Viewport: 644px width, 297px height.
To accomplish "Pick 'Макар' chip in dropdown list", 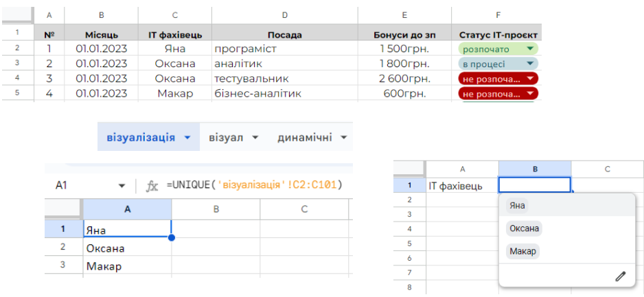I will pos(522,251).
